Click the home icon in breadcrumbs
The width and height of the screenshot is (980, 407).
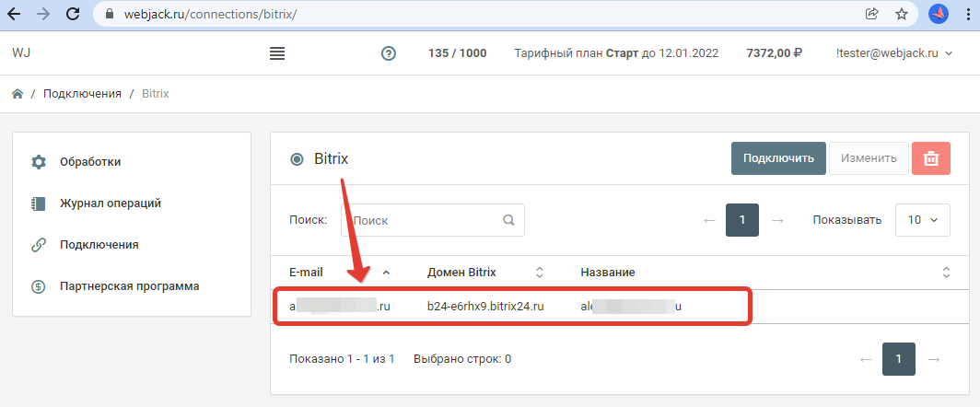(x=17, y=94)
